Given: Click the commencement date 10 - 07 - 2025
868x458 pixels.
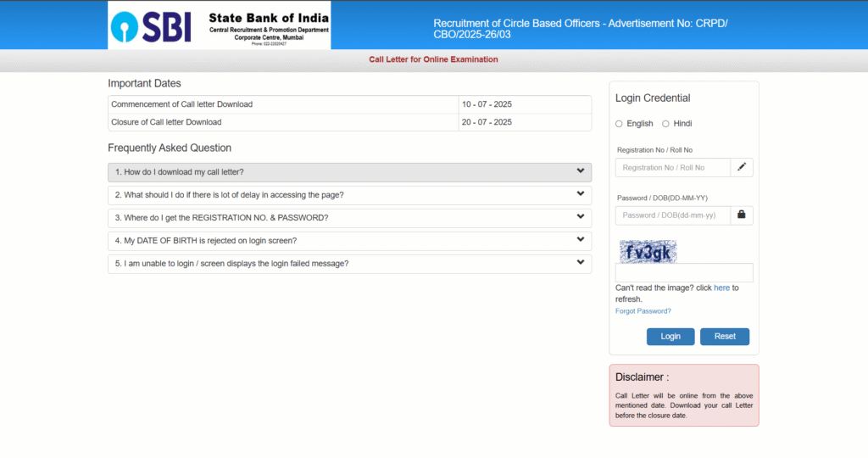Looking at the screenshot, I should click(x=487, y=104).
